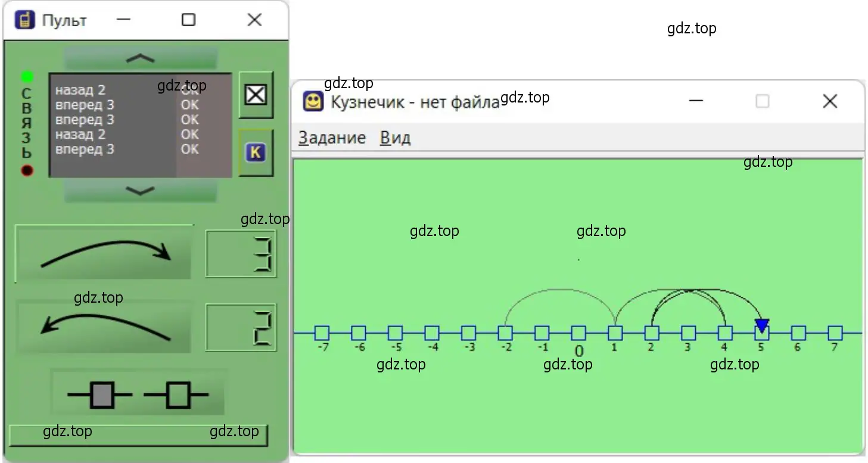Click the number line square at -1
This screenshot has width=868, height=463.
(542, 333)
